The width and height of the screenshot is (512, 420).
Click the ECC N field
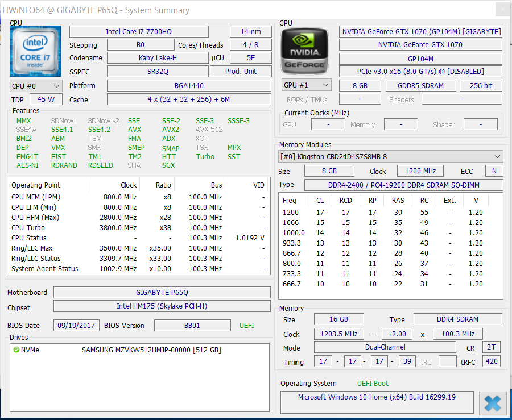(494, 171)
